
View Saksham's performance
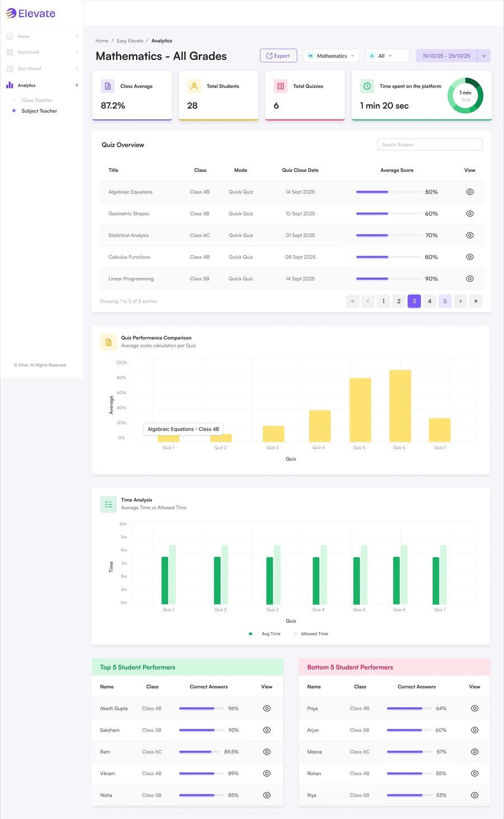click(x=267, y=730)
